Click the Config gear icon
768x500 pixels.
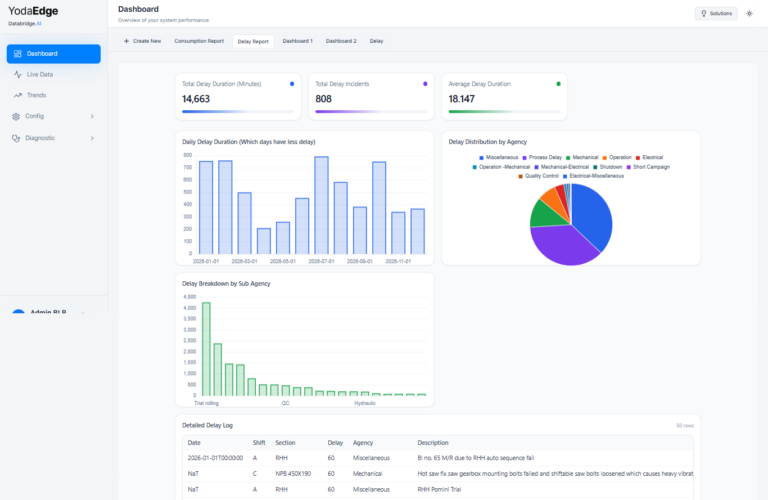17,116
